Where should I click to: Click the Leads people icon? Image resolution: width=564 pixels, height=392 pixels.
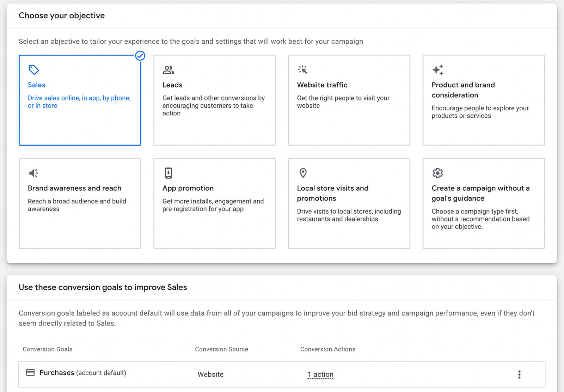pos(168,70)
